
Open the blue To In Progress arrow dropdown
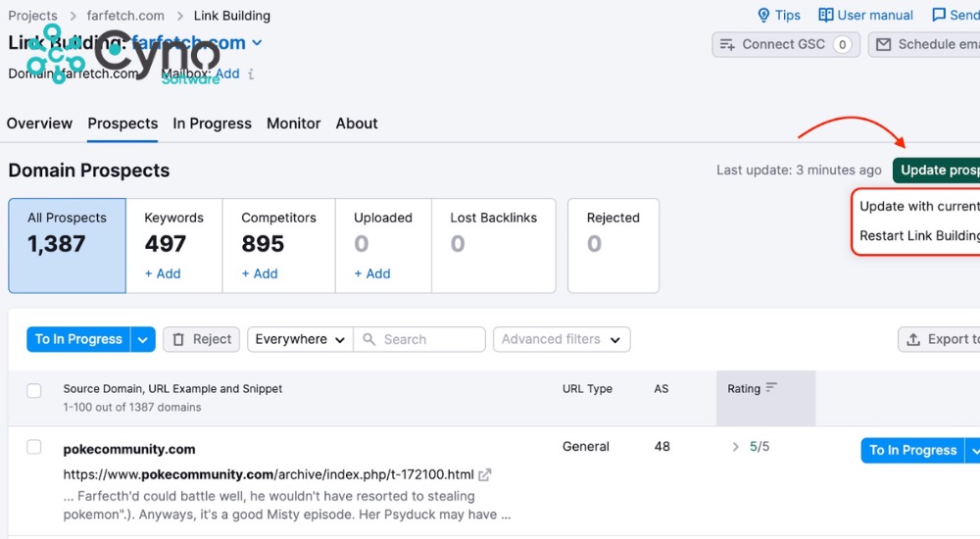click(x=142, y=339)
